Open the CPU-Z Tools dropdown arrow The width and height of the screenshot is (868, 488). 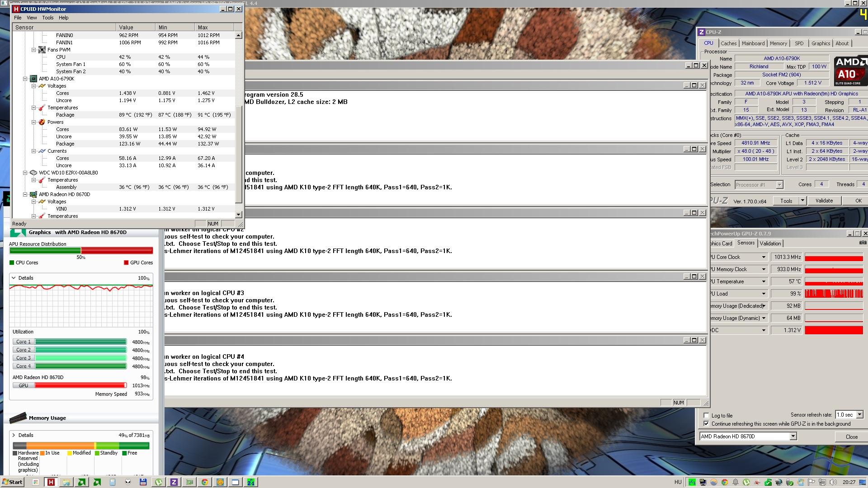[x=802, y=201]
